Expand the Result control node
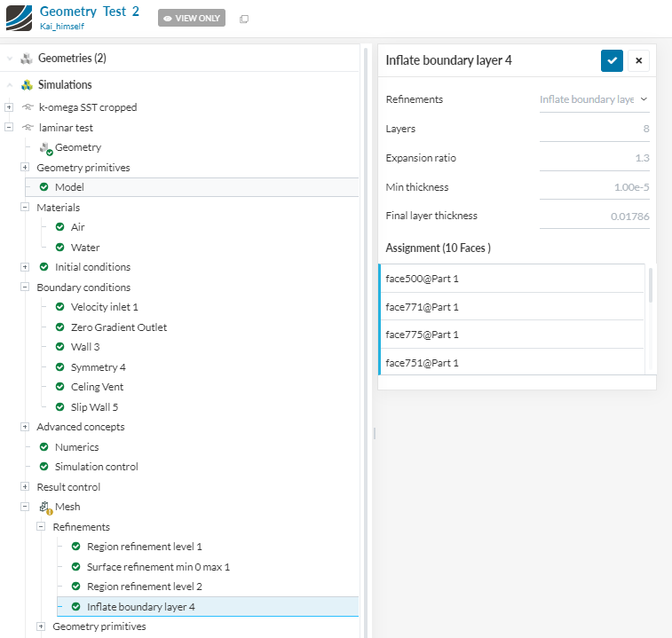The image size is (672, 638). 25,487
